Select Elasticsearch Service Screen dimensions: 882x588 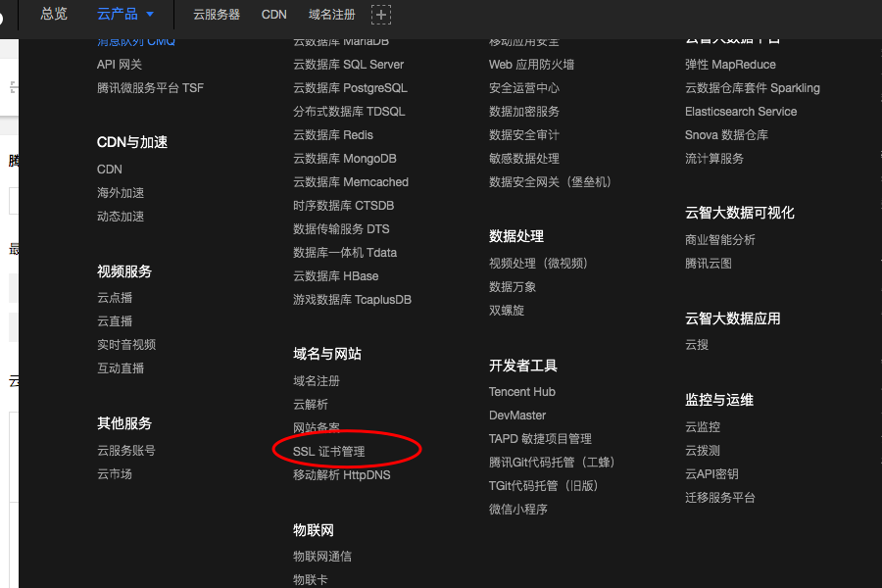[x=740, y=111]
